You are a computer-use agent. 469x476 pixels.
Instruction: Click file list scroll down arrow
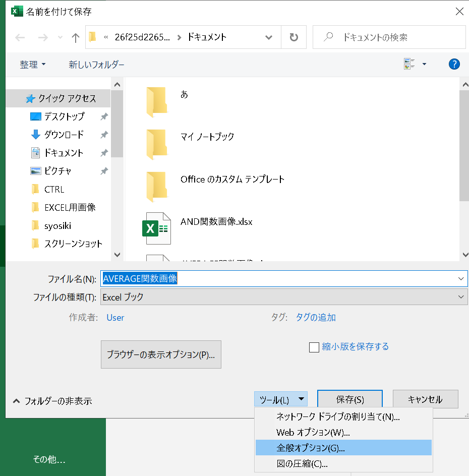pos(465,255)
